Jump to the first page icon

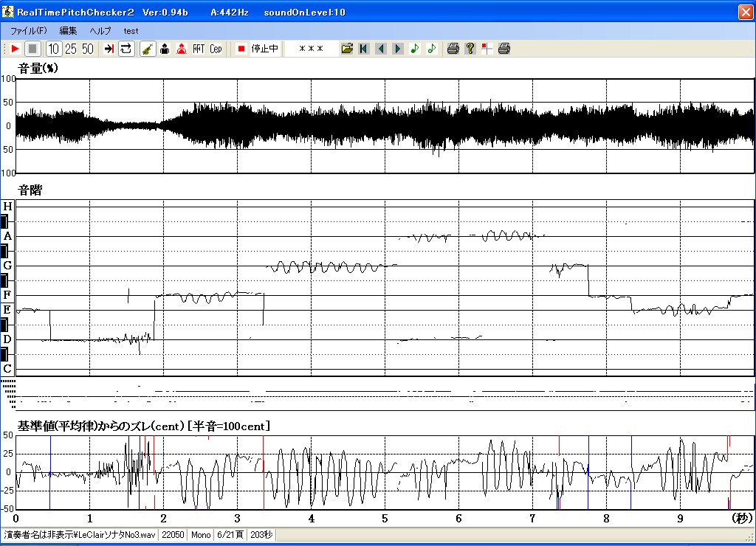[x=364, y=49]
